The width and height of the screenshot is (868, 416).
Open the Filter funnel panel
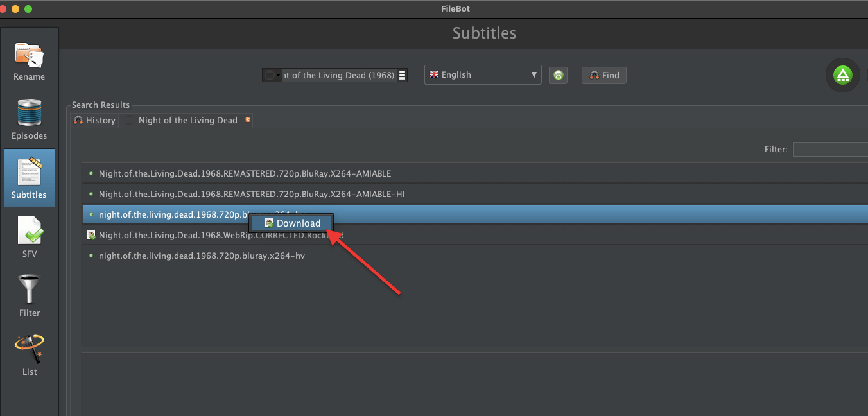point(30,296)
